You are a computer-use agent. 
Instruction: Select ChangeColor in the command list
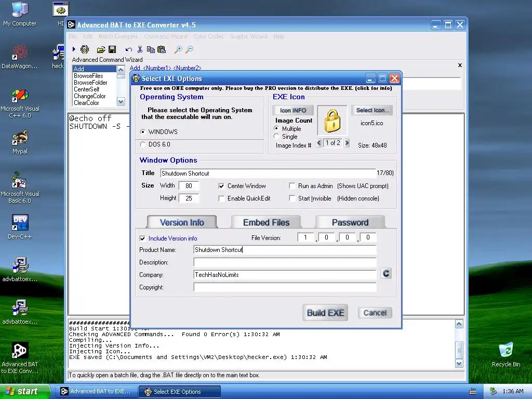pos(89,96)
